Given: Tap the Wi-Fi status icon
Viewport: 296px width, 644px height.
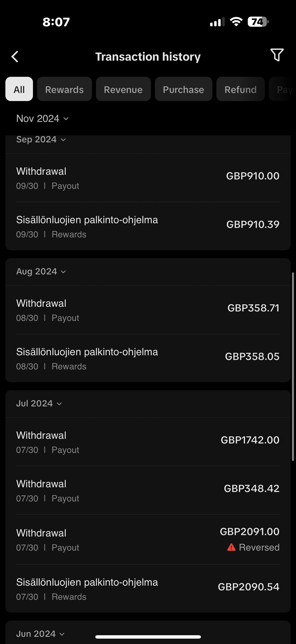Looking at the screenshot, I should [236, 22].
